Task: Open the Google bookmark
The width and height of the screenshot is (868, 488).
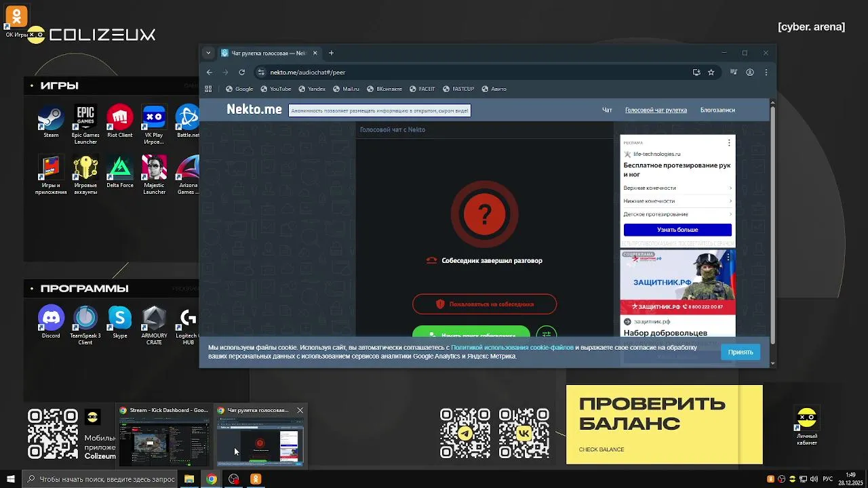Action: [x=239, y=89]
